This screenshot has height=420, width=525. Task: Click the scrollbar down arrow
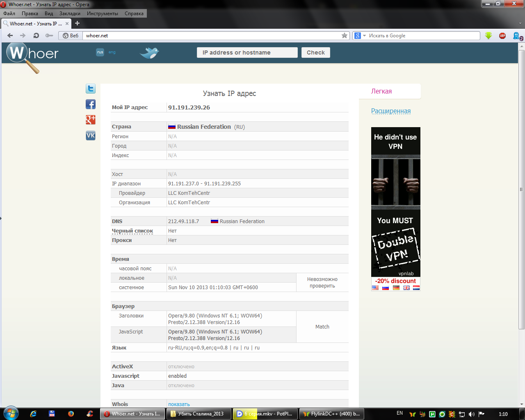[x=522, y=404]
